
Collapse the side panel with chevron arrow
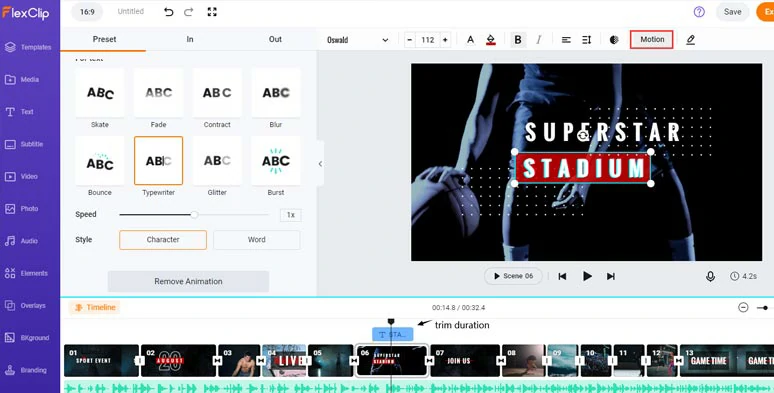click(320, 164)
